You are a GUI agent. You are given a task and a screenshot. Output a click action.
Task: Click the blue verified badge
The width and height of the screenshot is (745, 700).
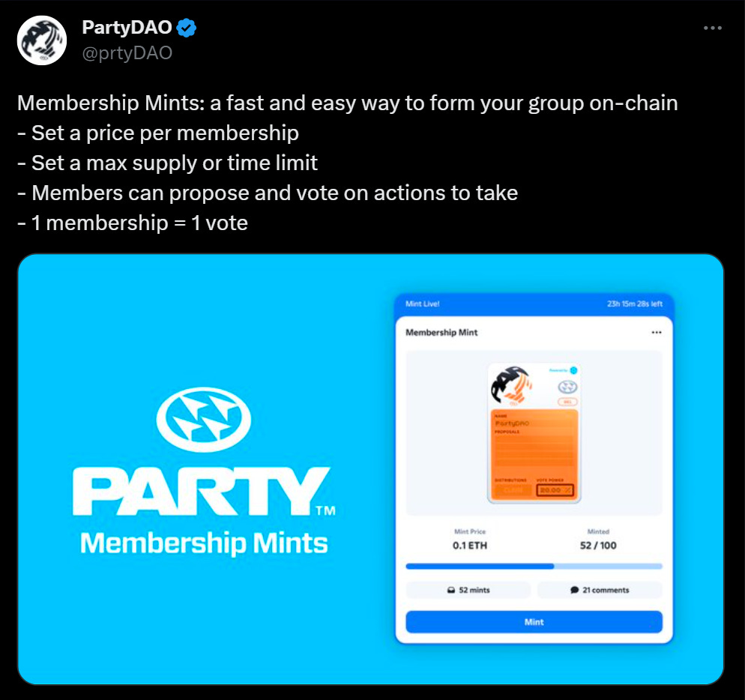pyautogui.click(x=187, y=29)
